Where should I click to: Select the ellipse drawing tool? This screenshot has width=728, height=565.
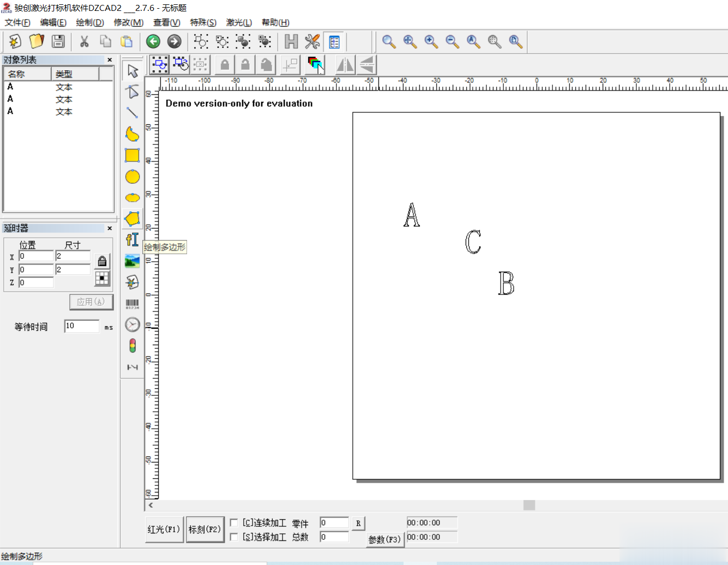click(133, 197)
